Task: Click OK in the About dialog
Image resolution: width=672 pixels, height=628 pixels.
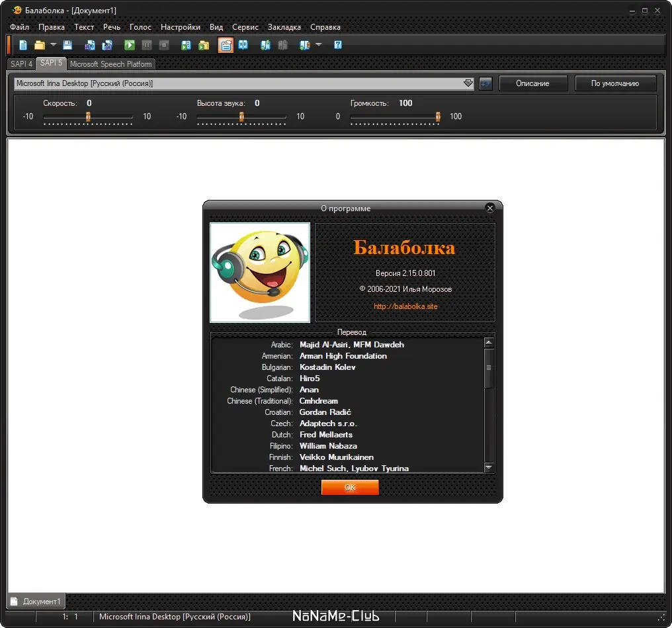Action: (x=350, y=488)
